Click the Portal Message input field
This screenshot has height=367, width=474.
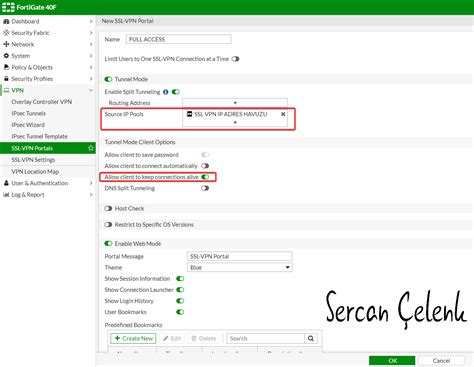[x=240, y=256]
